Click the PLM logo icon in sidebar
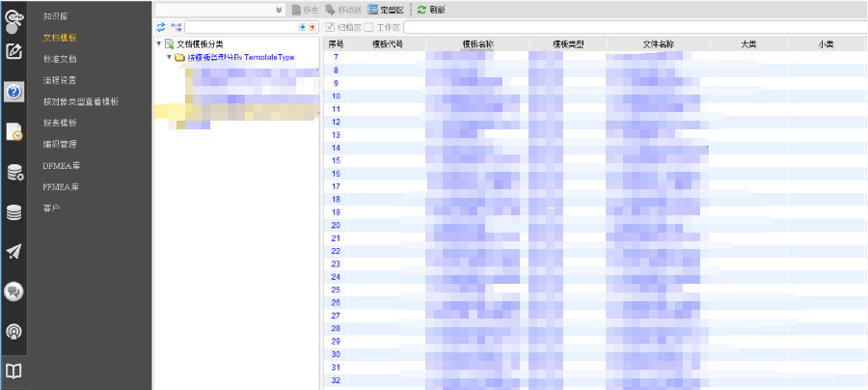The image size is (868, 390). pyautogui.click(x=14, y=20)
